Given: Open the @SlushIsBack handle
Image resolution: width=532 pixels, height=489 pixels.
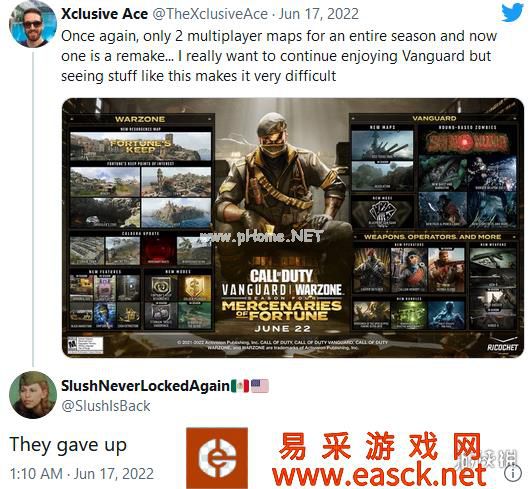Looking at the screenshot, I should (106, 406).
